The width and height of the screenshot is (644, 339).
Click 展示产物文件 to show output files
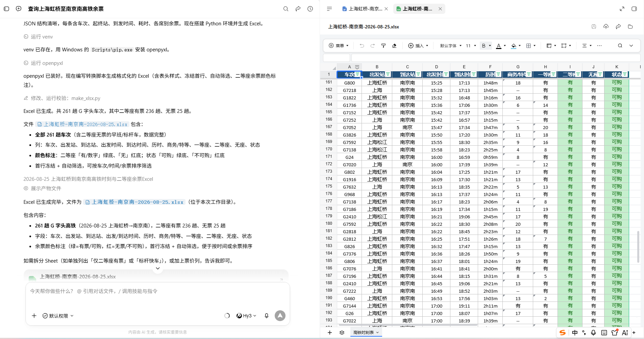(43, 189)
